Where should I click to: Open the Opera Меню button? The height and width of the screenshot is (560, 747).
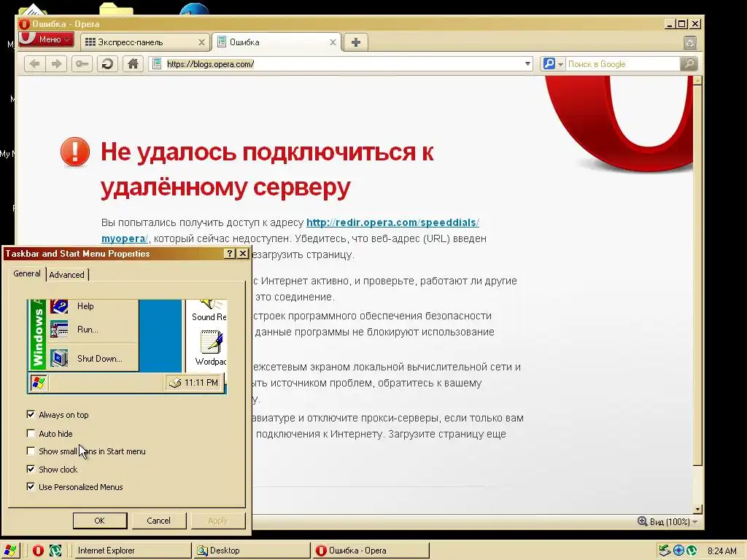click(x=46, y=39)
